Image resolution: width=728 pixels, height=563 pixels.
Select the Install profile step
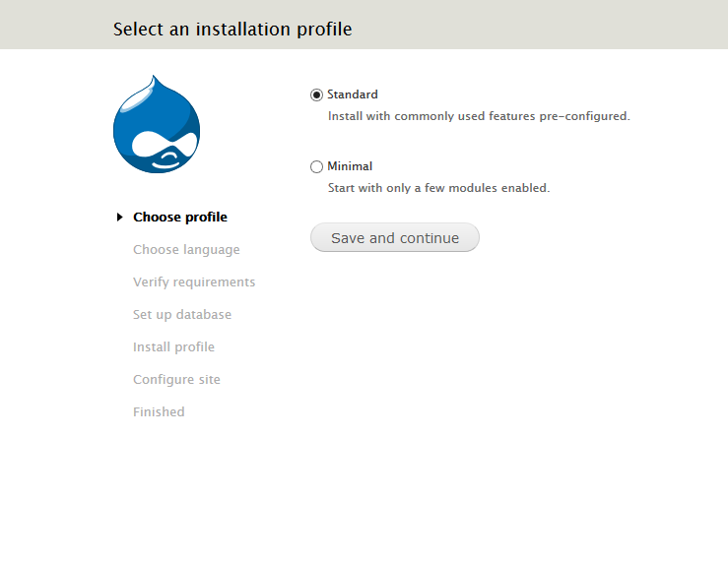point(173,346)
